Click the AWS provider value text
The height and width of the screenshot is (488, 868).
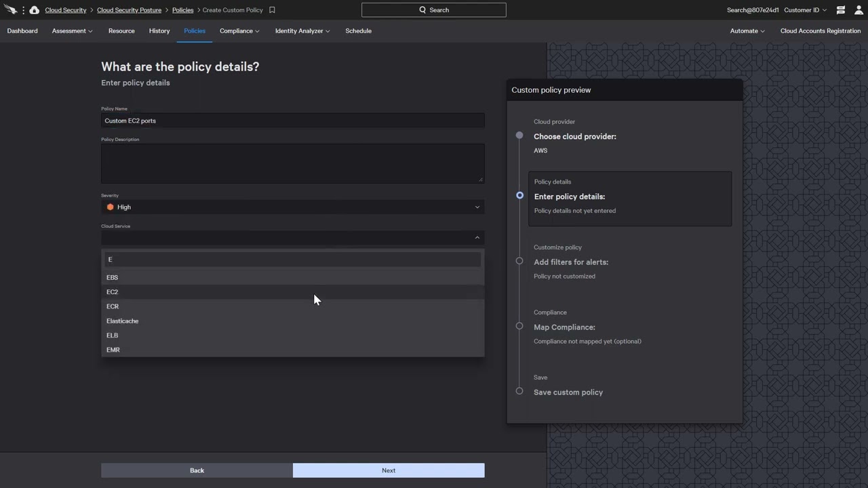coord(540,150)
